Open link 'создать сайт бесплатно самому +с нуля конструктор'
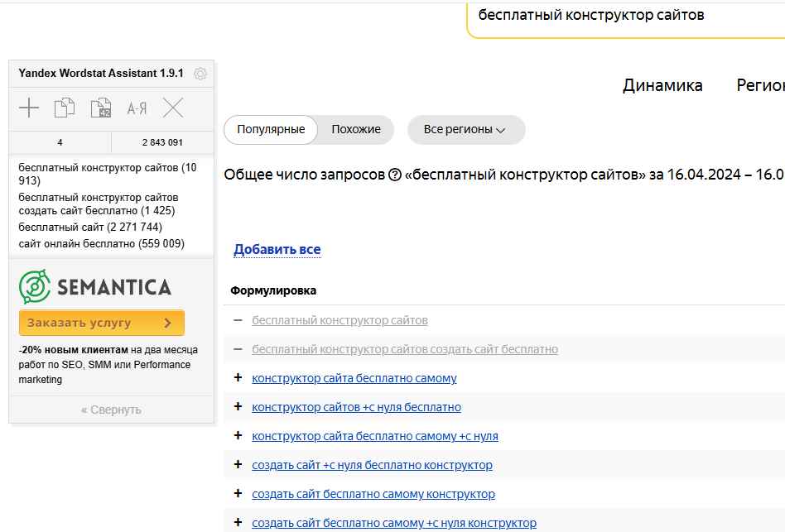Image resolution: width=785 pixels, height=532 pixels. [394, 524]
